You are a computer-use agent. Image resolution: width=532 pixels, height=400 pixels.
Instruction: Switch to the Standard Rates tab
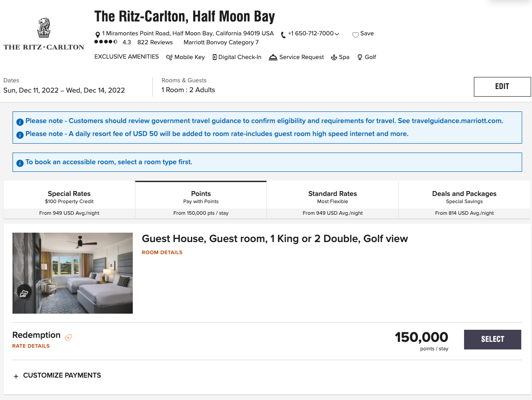point(332,197)
